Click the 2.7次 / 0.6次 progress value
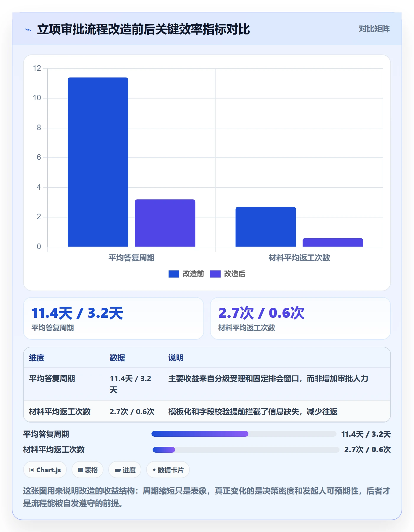 click(367, 449)
